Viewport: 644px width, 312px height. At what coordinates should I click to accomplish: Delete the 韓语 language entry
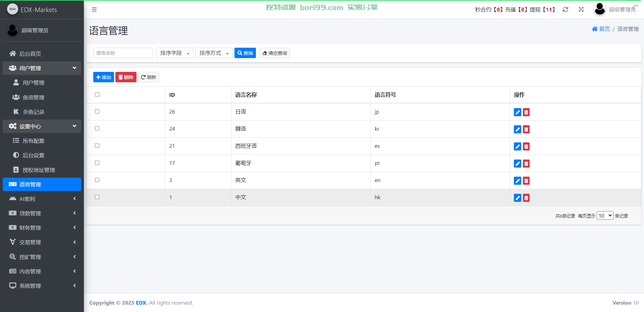(x=526, y=129)
